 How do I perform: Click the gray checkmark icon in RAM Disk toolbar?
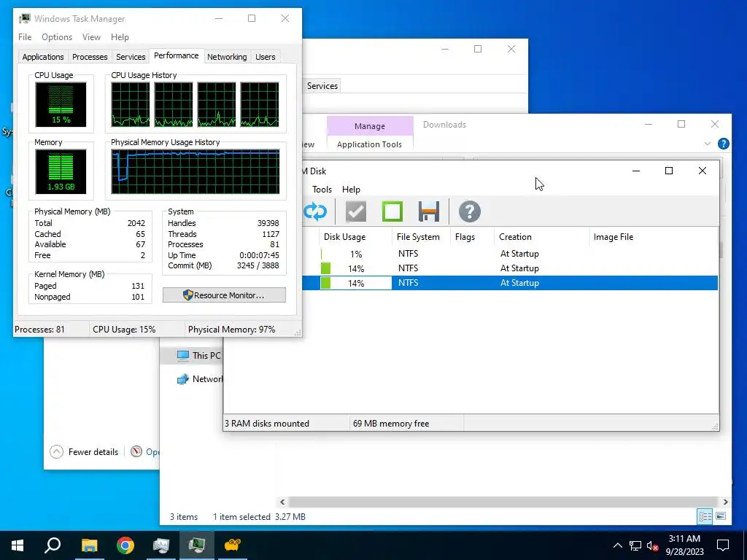356,211
